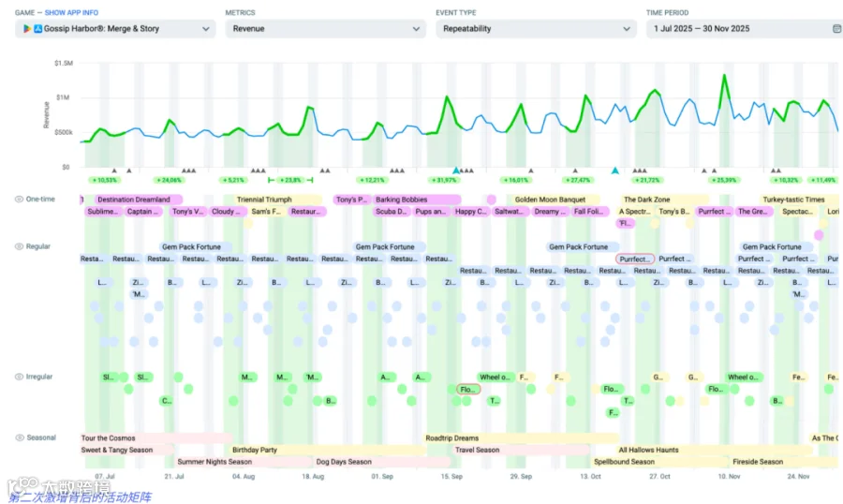The image size is (843, 504).
Task: Click the App Store icon beside game name
Action: point(37,28)
